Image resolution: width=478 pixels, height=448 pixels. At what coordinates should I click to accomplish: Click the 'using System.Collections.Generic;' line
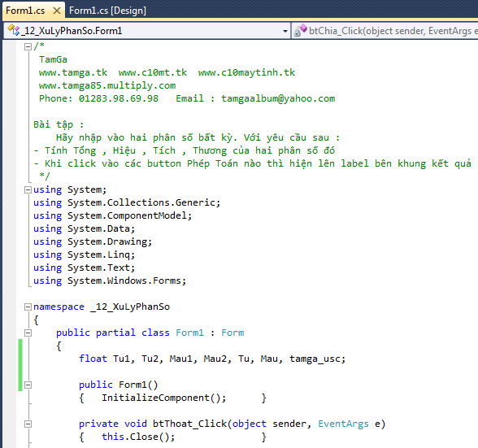127,202
